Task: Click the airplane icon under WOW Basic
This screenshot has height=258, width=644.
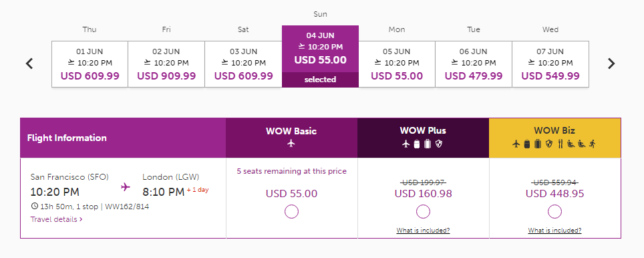Action: 291,144
